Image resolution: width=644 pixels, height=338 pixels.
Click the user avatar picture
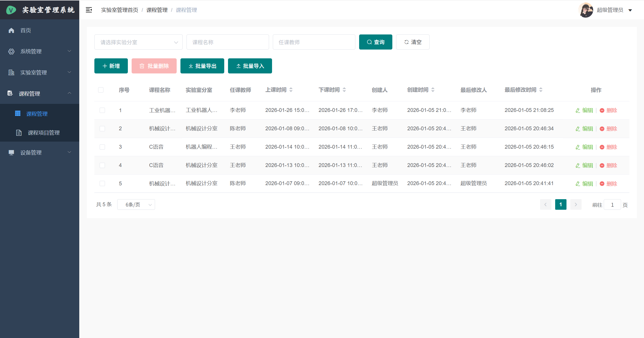pos(586,10)
